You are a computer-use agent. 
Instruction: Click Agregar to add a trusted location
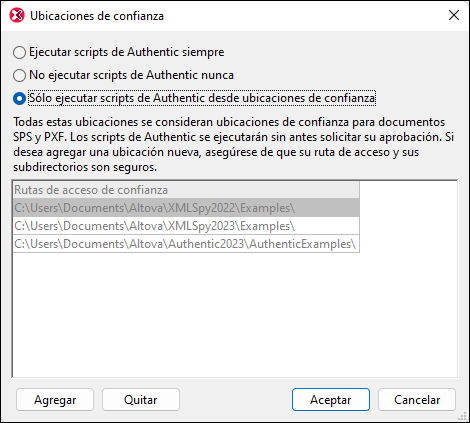[x=55, y=400]
